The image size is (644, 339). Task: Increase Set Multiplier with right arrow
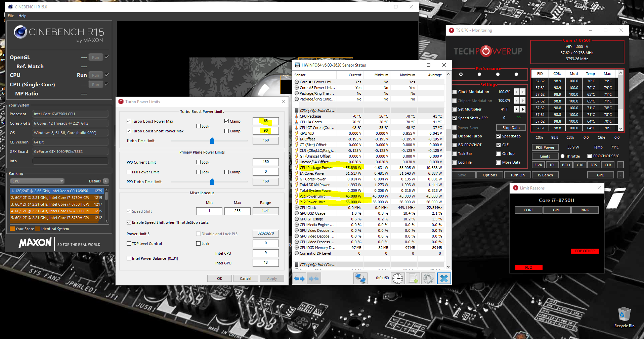523,109
